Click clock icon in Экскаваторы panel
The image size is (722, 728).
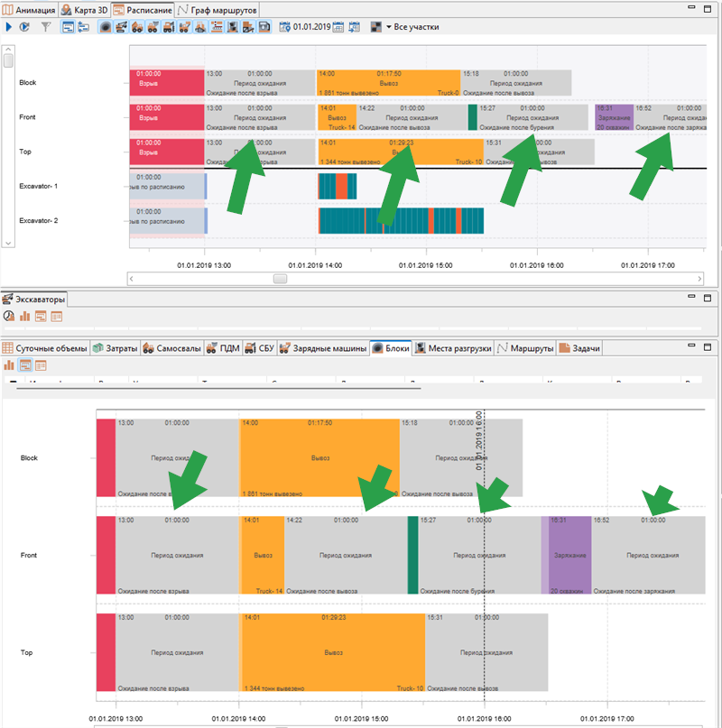coord(9,316)
